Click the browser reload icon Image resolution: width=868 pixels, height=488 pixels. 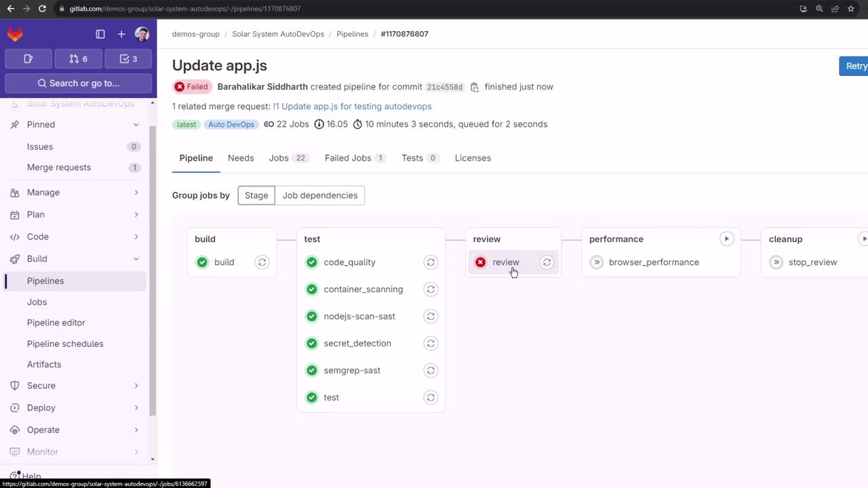[42, 9]
